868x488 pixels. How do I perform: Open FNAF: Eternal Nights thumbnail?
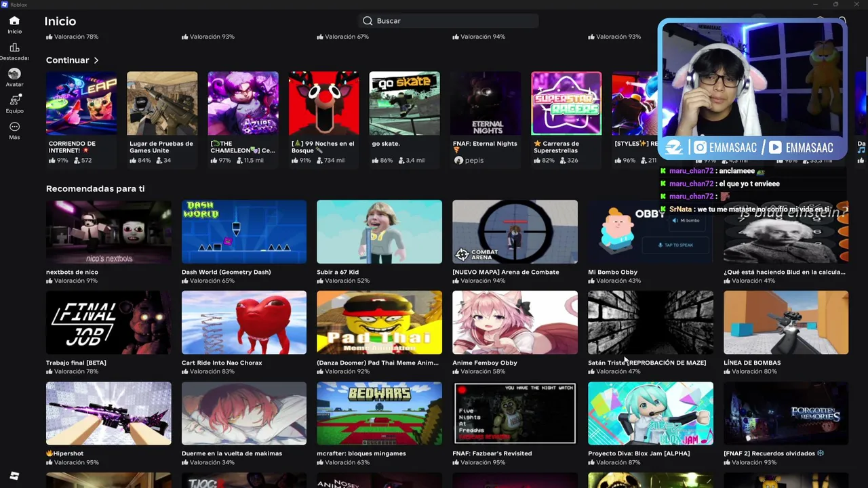(x=485, y=103)
